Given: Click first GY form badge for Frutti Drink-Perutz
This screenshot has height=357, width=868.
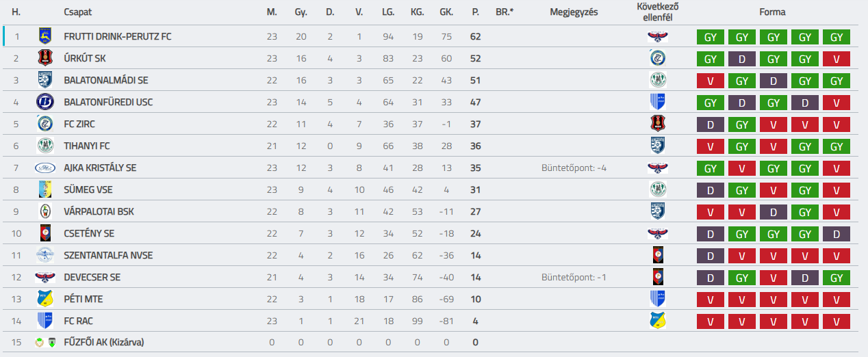Looking at the screenshot, I should pos(711,37).
